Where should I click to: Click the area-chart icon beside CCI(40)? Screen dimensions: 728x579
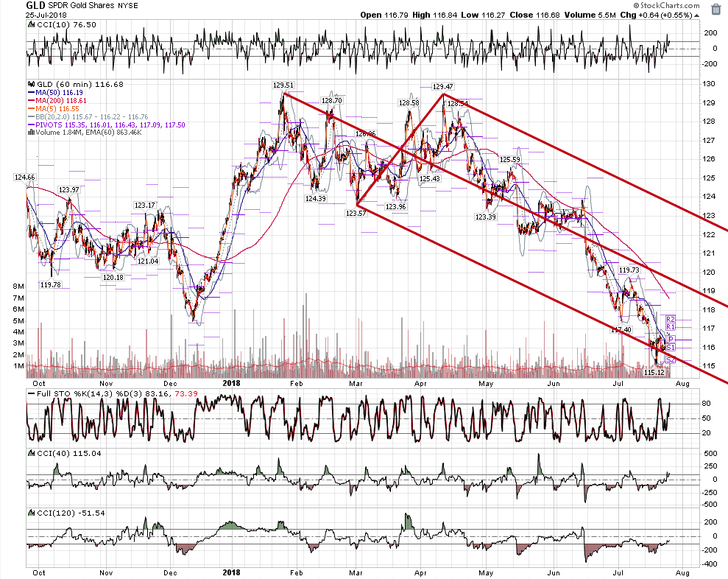coord(31,453)
